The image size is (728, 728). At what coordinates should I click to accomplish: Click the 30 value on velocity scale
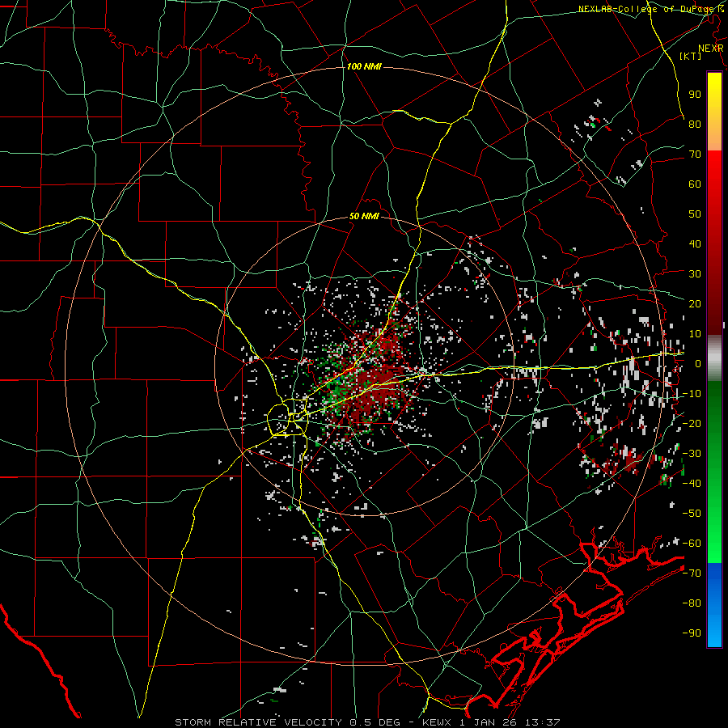click(x=695, y=274)
